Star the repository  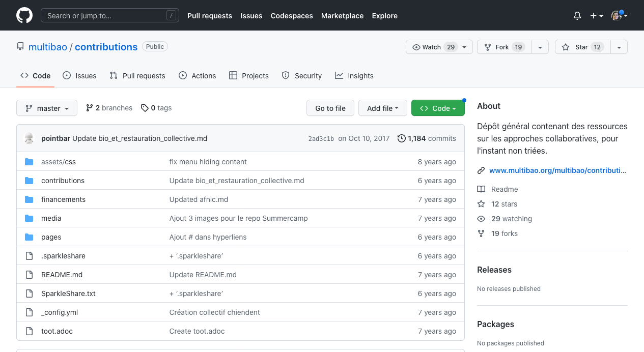pos(582,47)
